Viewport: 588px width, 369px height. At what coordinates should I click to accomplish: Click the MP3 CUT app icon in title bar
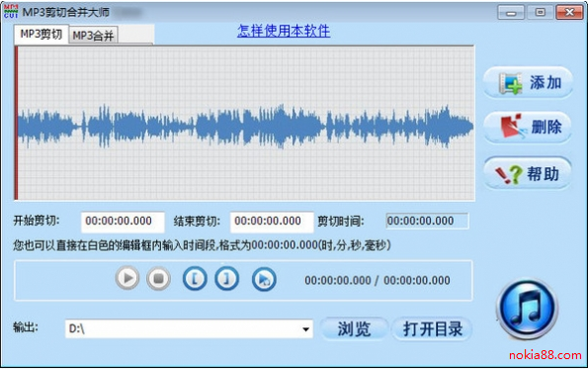(11, 12)
